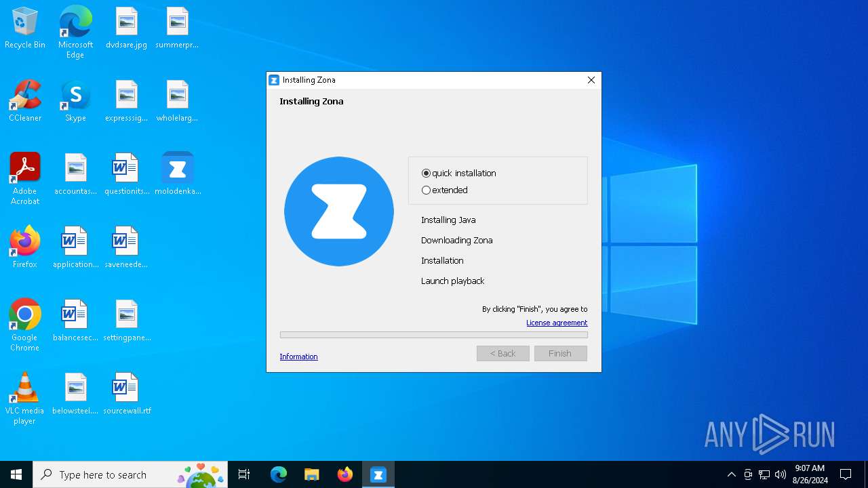This screenshot has width=868, height=488.
Task: Open the License agreement link
Action: click(x=557, y=323)
